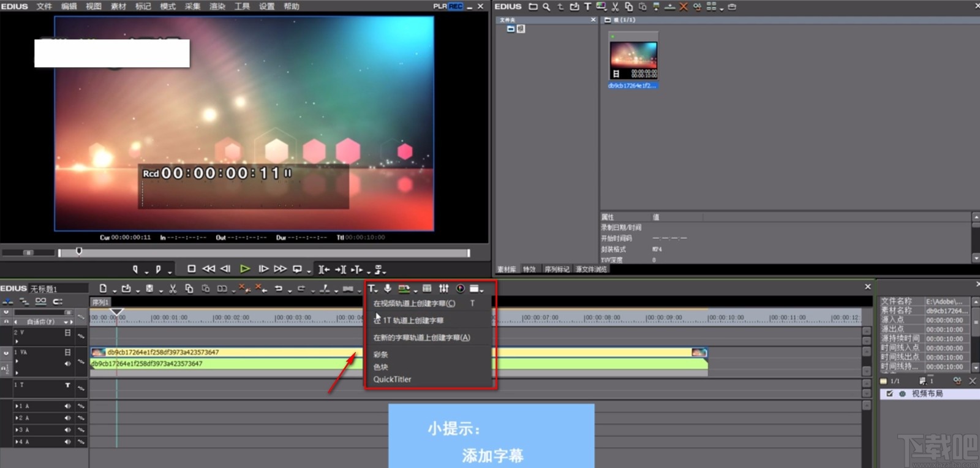980x468 pixels.
Task: Click the scissors cut icon in the bin toolbar
Action: 615,7
